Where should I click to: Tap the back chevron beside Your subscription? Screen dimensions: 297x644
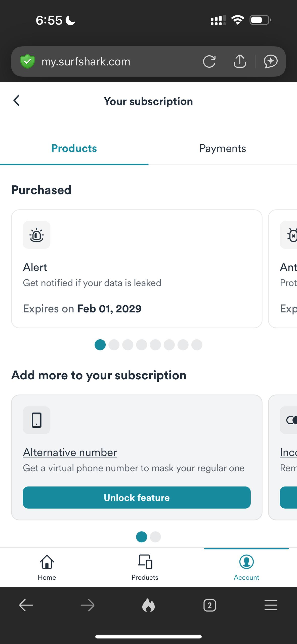pyautogui.click(x=17, y=100)
